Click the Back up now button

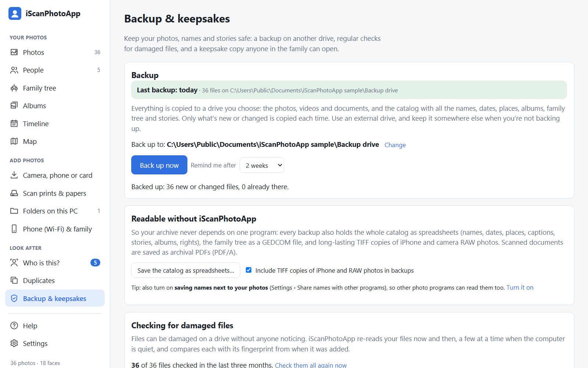pos(159,165)
